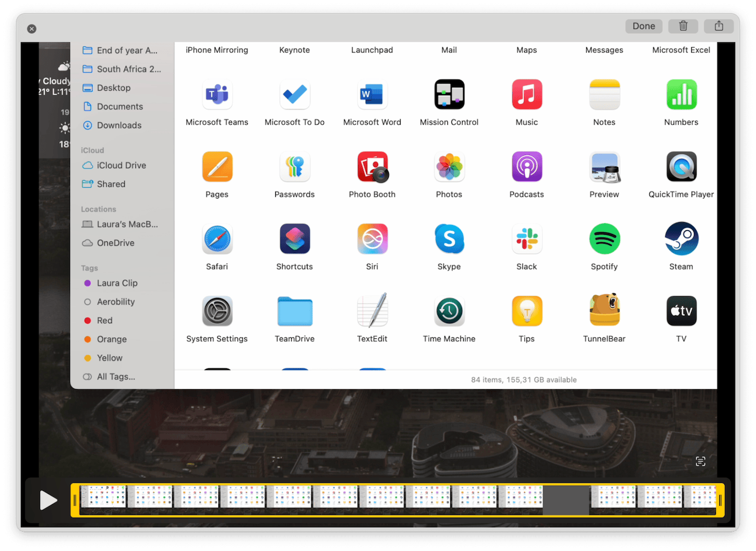The height and width of the screenshot is (551, 756).
Task: Select the QuickTime Player icon
Action: click(x=681, y=166)
